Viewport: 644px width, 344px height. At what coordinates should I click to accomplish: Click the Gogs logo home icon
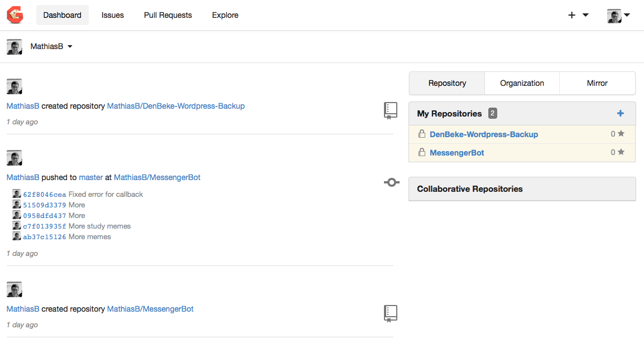click(15, 15)
